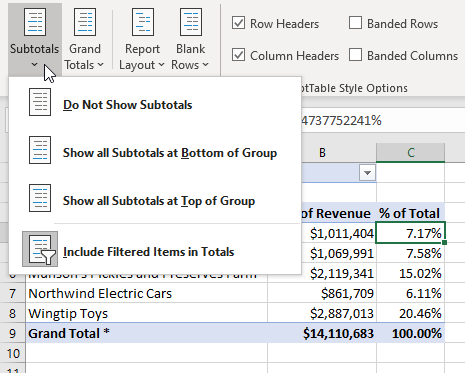Click the % of Total column heading cell

pos(411,213)
